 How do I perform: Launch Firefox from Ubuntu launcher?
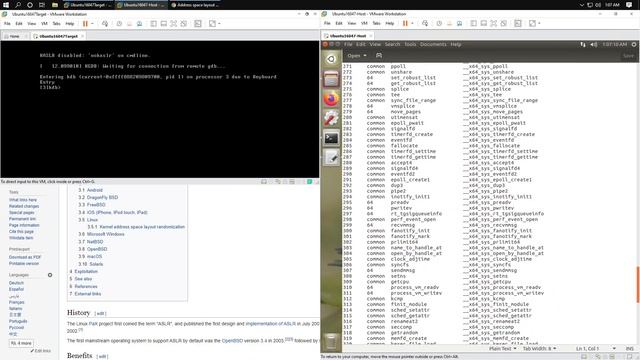(331, 98)
